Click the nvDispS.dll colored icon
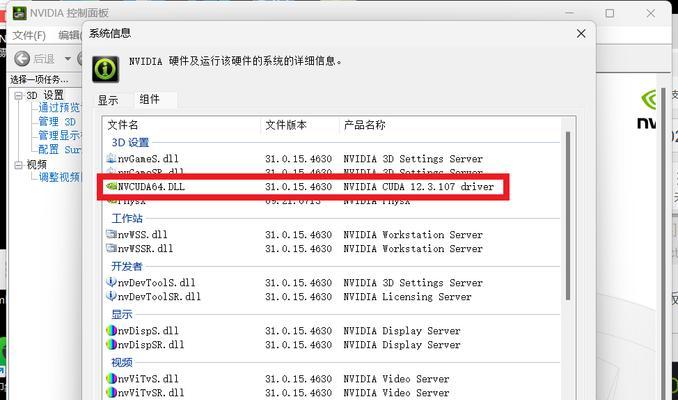This screenshot has height=400, width=678. [112, 330]
